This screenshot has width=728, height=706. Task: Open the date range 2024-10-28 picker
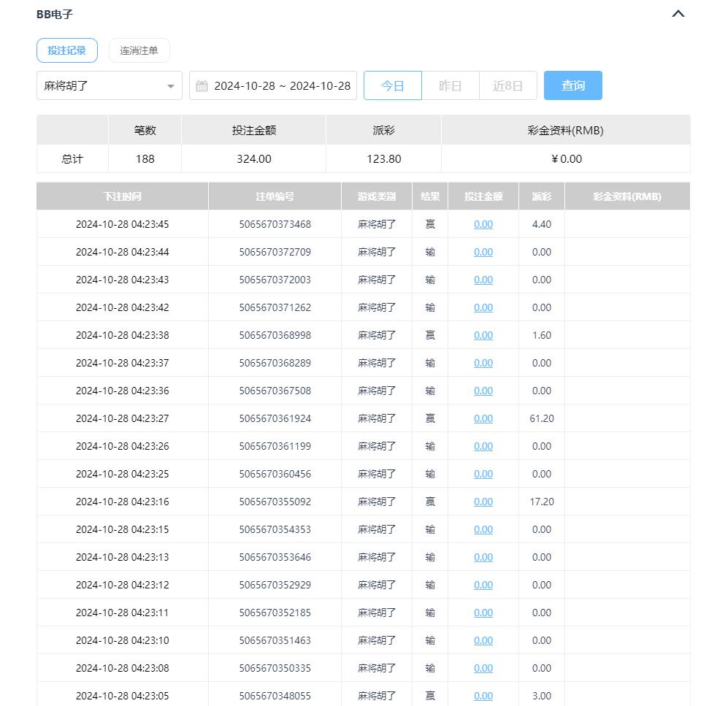pyautogui.click(x=282, y=85)
